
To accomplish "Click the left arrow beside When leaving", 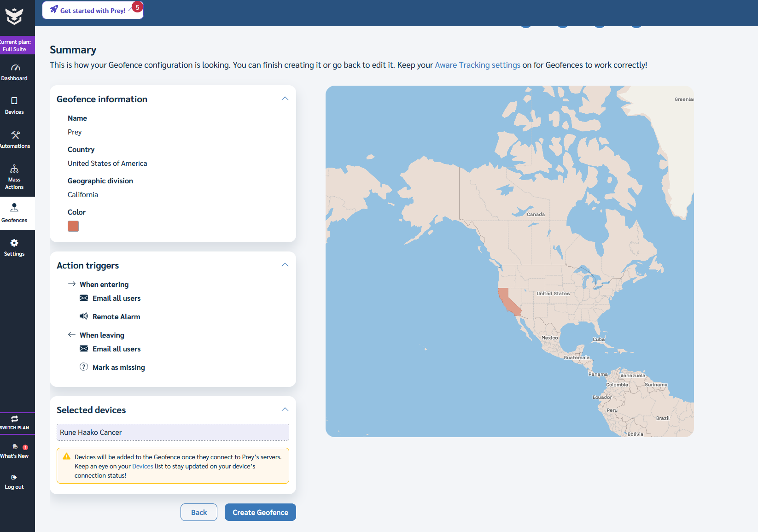I will (x=72, y=334).
